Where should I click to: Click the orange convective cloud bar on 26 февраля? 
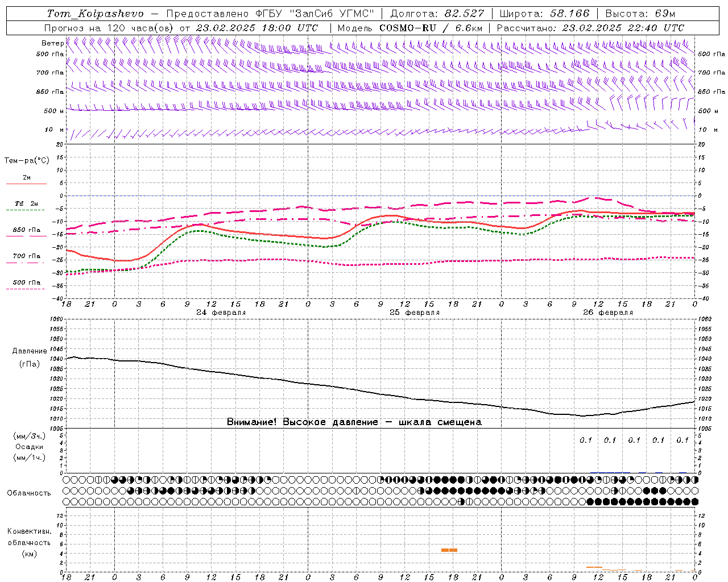(x=594, y=567)
